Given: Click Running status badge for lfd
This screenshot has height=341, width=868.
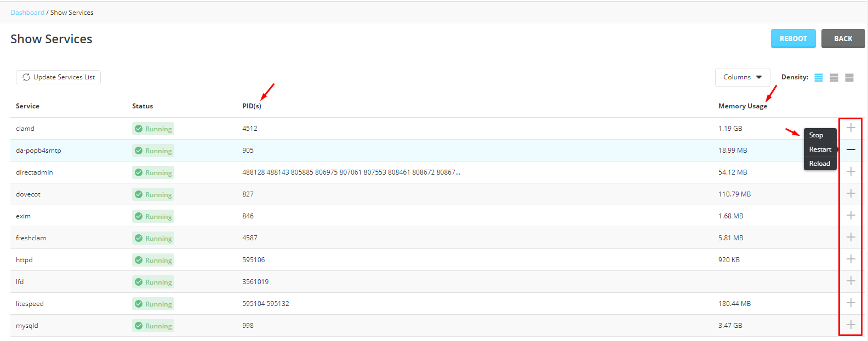Looking at the screenshot, I should click(153, 282).
